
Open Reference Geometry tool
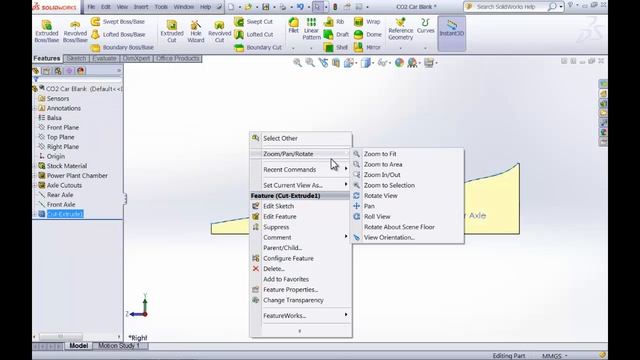400,29
